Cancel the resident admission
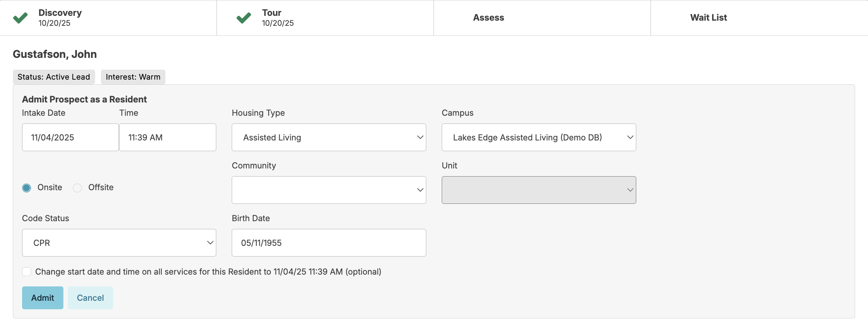 (x=90, y=298)
